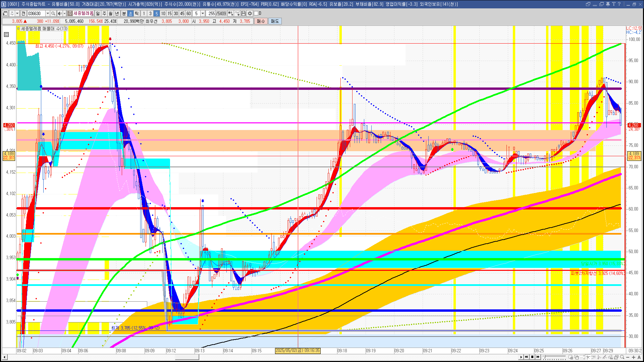Expand the interval value dropdown
The image size is (644, 362).
click(203, 13)
